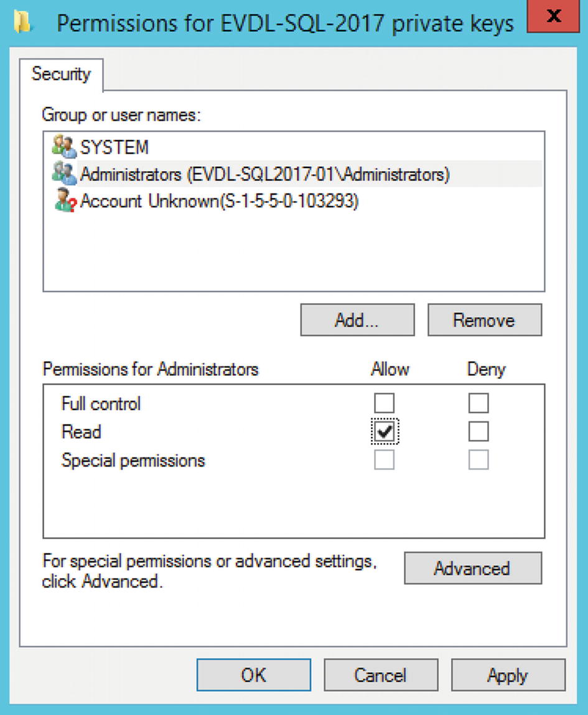Uncheck the Allow Read checkbox
The height and width of the screenshot is (715, 588).
[385, 432]
